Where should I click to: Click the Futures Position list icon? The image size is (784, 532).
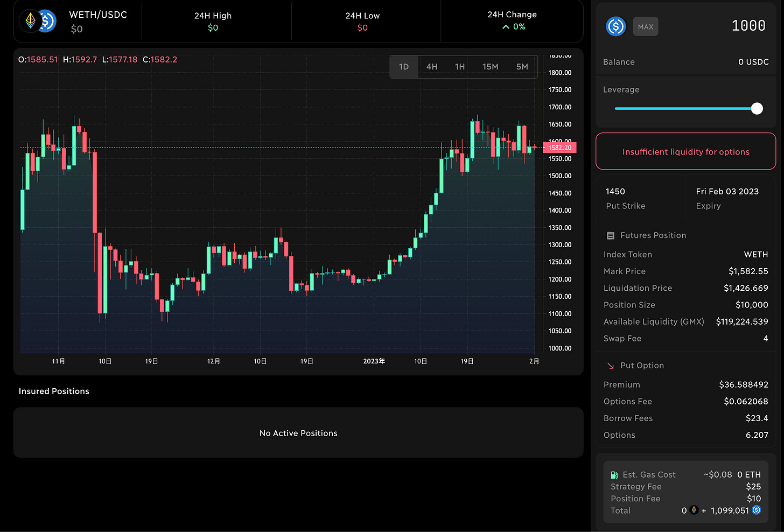click(x=611, y=236)
